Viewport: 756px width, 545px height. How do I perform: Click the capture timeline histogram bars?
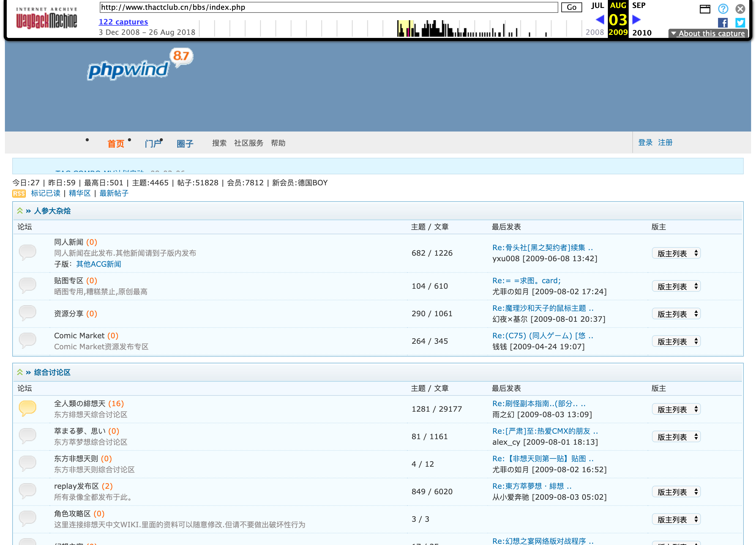[390, 28]
